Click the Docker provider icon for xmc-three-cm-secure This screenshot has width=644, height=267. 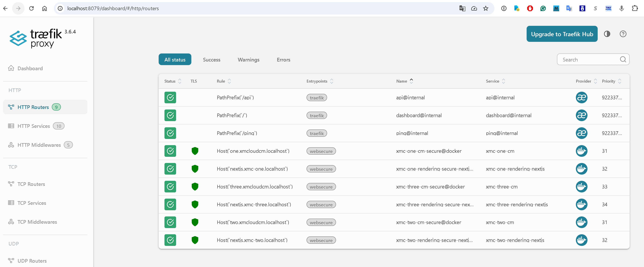tap(581, 186)
